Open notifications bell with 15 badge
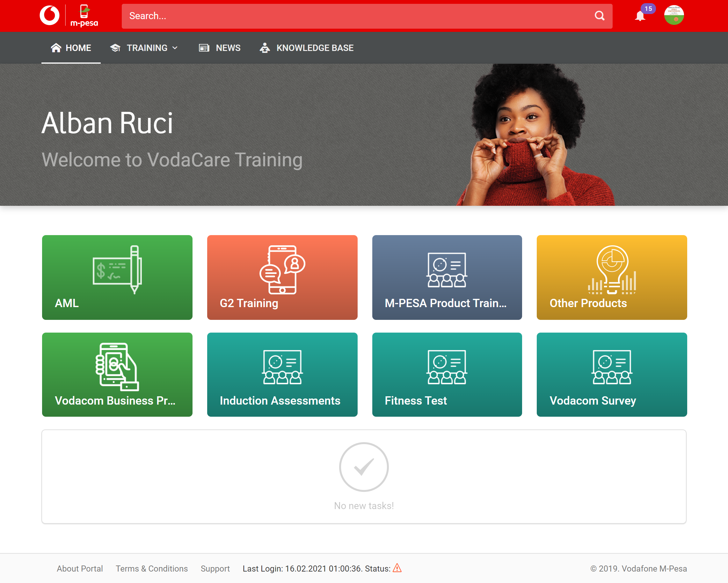Screen dimensions: 728x583 click(x=640, y=16)
